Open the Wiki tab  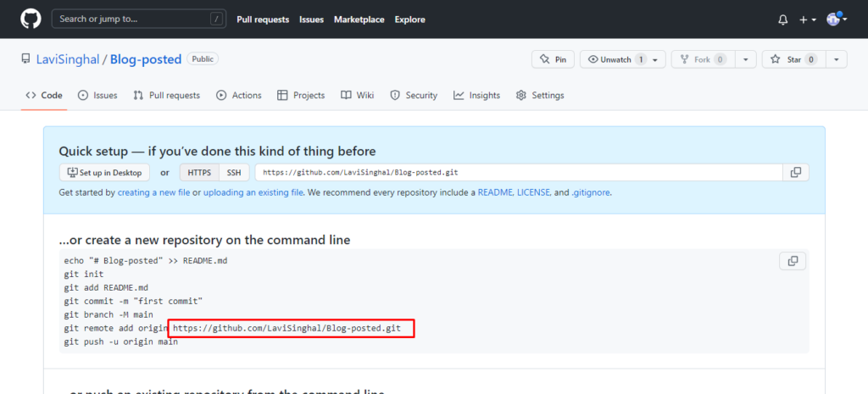point(357,95)
